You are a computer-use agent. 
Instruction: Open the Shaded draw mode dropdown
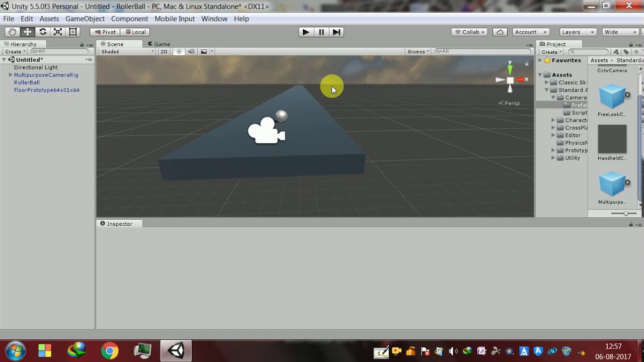click(127, 51)
